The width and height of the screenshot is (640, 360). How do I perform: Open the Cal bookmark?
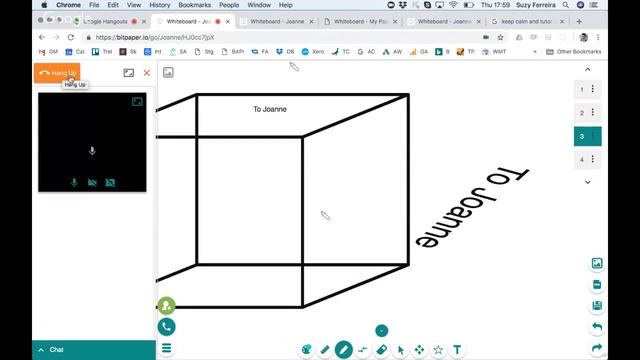(75, 52)
